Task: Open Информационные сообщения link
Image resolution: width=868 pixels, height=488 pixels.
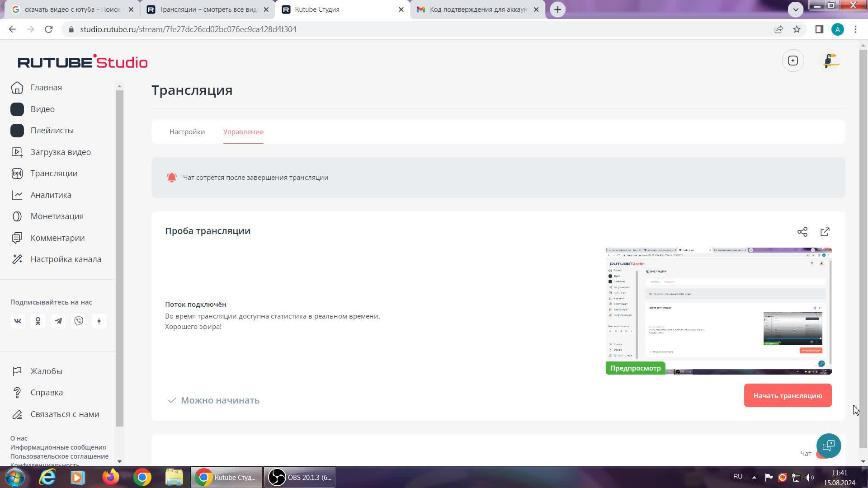Action: tap(58, 447)
